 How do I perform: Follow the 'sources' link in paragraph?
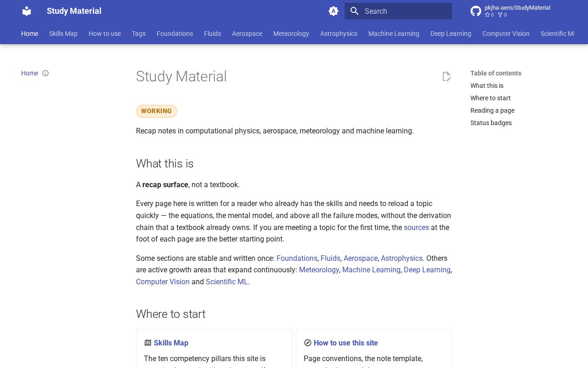tap(416, 227)
